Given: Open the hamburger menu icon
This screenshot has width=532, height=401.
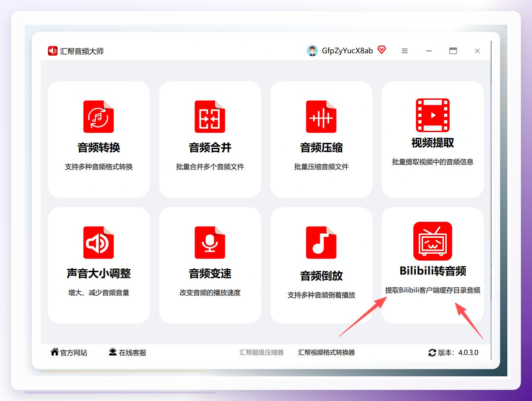Looking at the screenshot, I should click(x=404, y=51).
